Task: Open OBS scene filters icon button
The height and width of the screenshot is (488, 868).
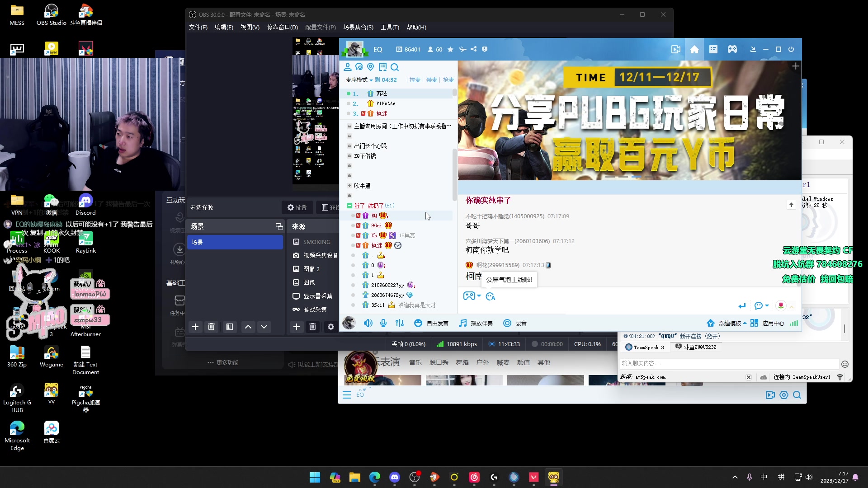Action: pyautogui.click(x=230, y=327)
